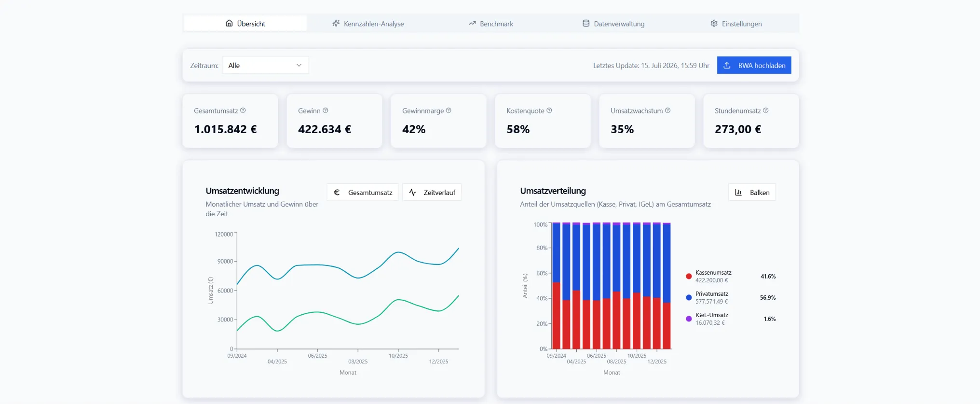This screenshot has width=980, height=404.
Task: Click the 16.070,32 € IGeL amount
Action: 710,323
